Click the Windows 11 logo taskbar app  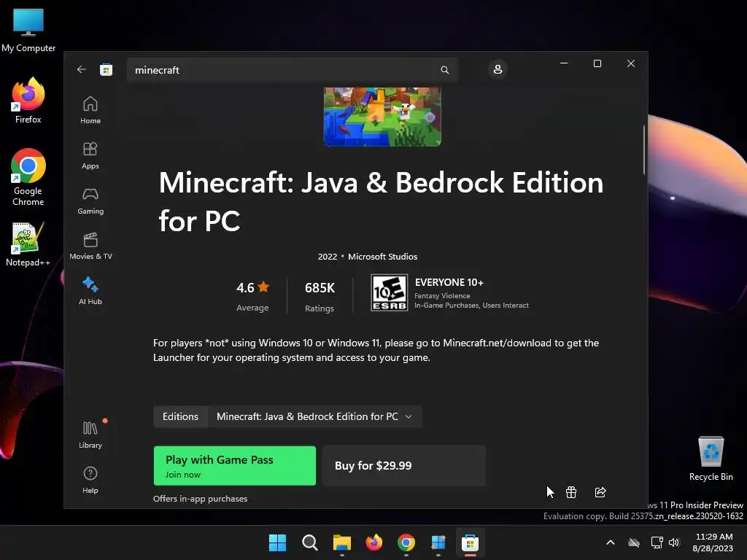pyautogui.click(x=438, y=542)
